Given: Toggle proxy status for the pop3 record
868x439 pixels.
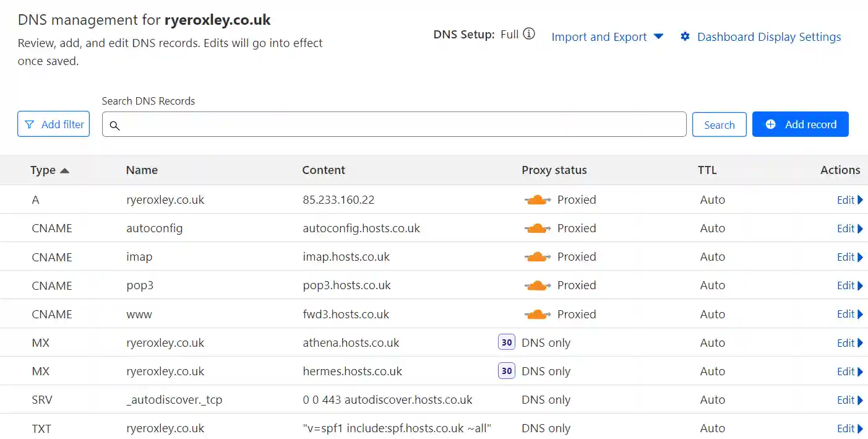Looking at the screenshot, I should click(537, 285).
